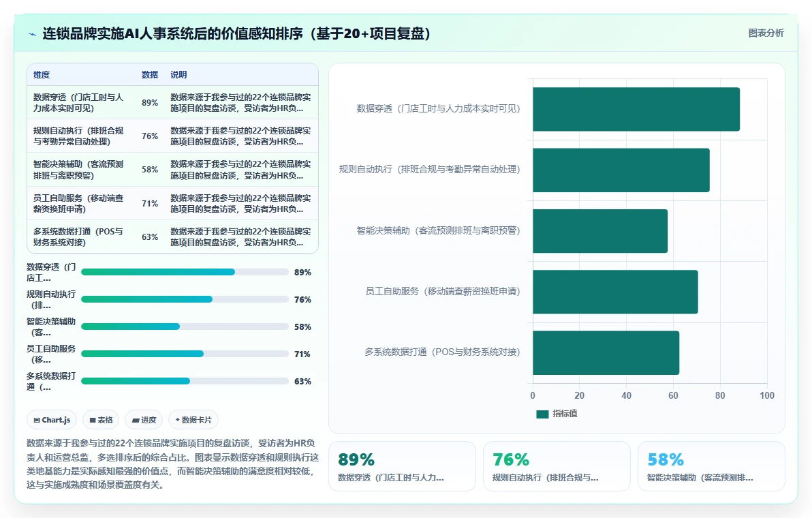812x518 pixels.
Task: Select the 数据卡片 tag
Action: coord(193,420)
